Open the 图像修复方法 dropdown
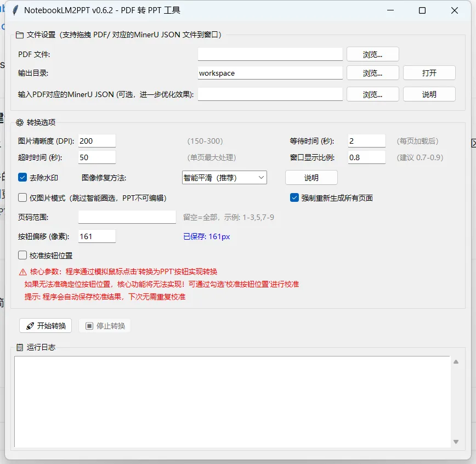 (x=224, y=177)
